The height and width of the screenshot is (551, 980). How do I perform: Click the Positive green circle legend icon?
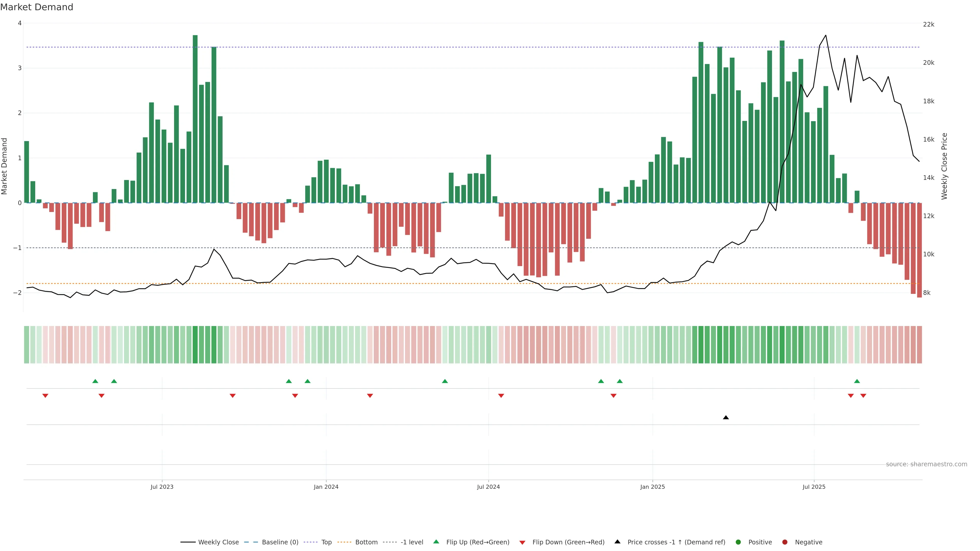738,542
